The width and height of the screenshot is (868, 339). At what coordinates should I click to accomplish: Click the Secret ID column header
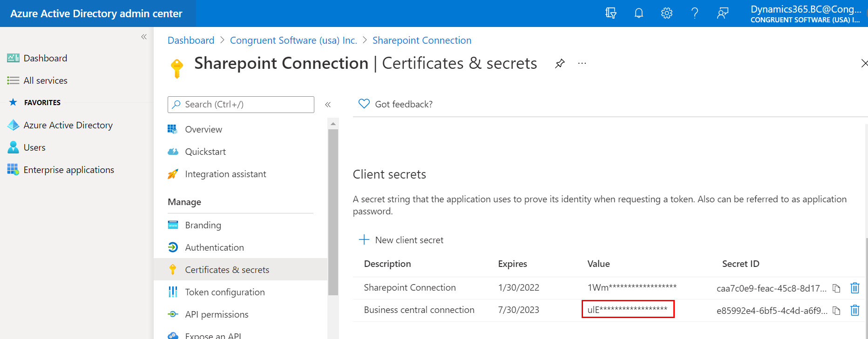(740, 264)
